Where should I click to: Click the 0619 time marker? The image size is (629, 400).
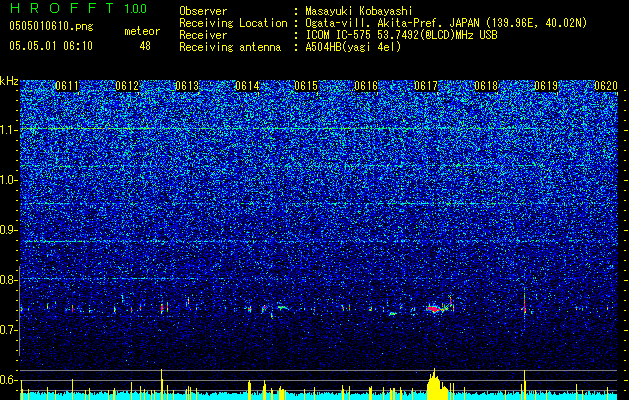click(546, 86)
